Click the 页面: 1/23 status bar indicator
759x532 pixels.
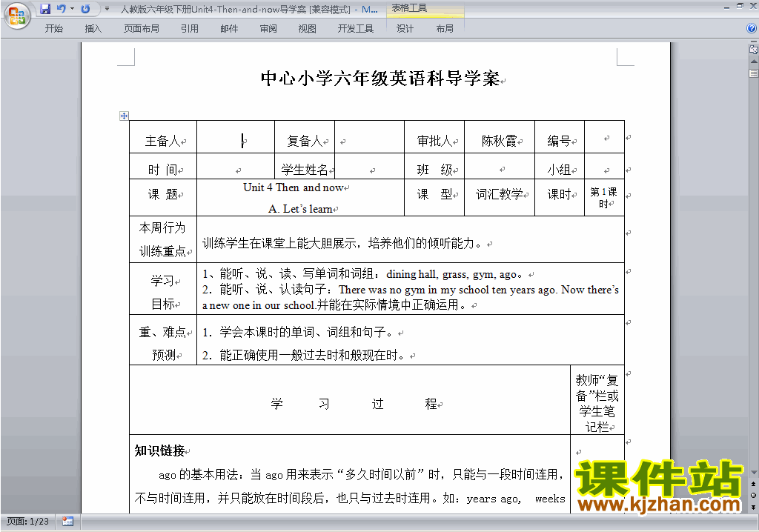click(27, 522)
